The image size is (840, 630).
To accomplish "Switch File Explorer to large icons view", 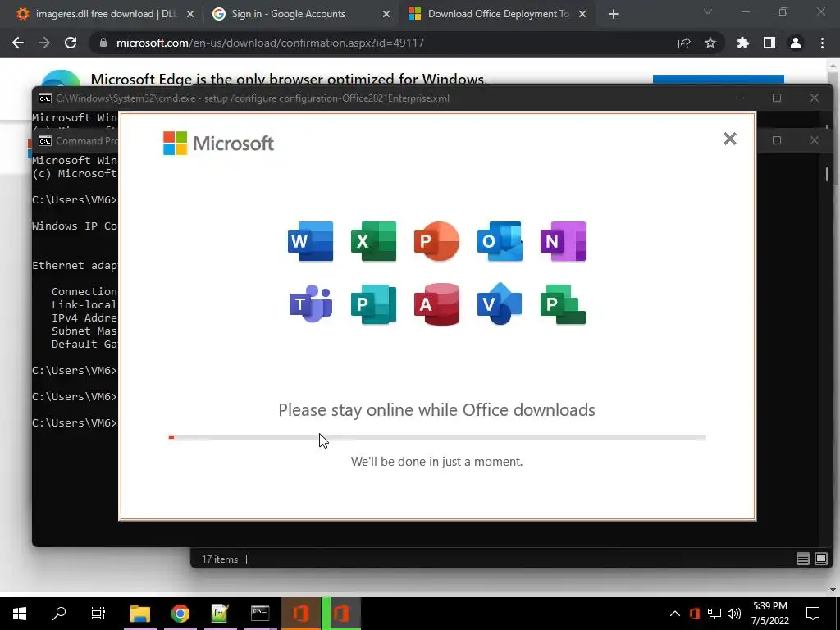I will [x=820, y=559].
